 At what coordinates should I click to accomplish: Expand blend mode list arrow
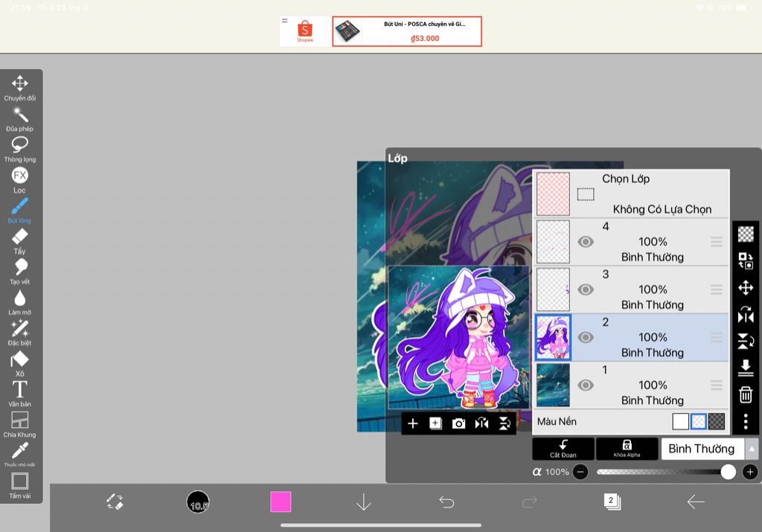pyautogui.click(x=752, y=449)
